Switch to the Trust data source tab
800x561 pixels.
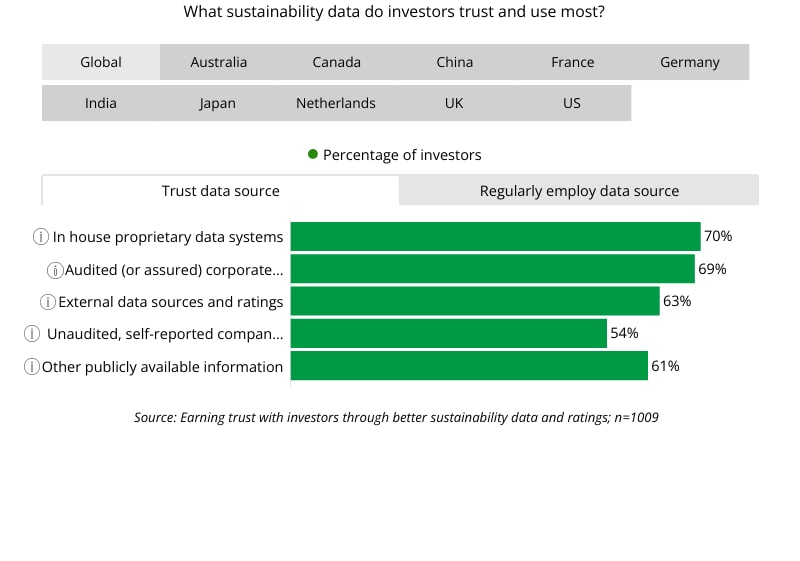click(220, 191)
